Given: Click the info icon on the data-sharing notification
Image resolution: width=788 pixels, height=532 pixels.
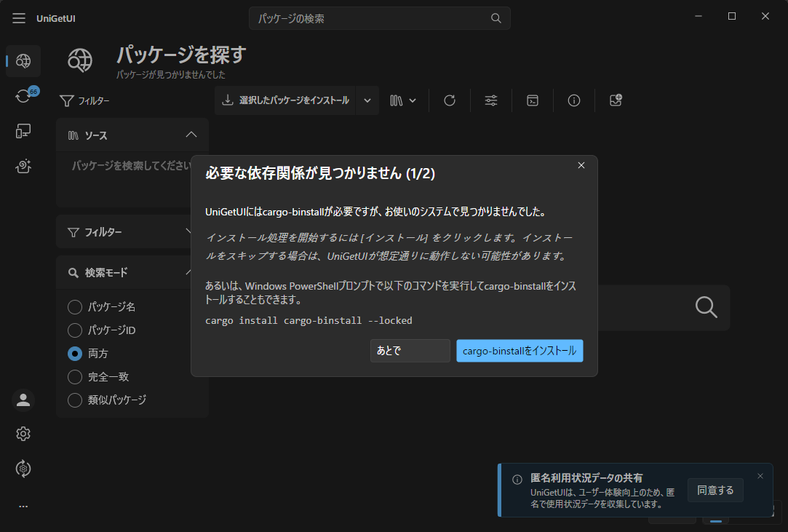Looking at the screenshot, I should [517, 480].
